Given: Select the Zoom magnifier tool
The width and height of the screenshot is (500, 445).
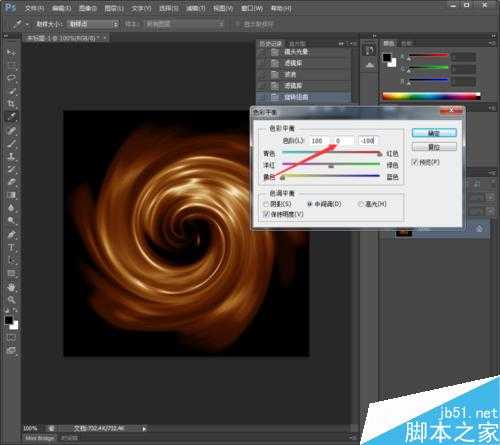Looking at the screenshot, I should 12,300.
